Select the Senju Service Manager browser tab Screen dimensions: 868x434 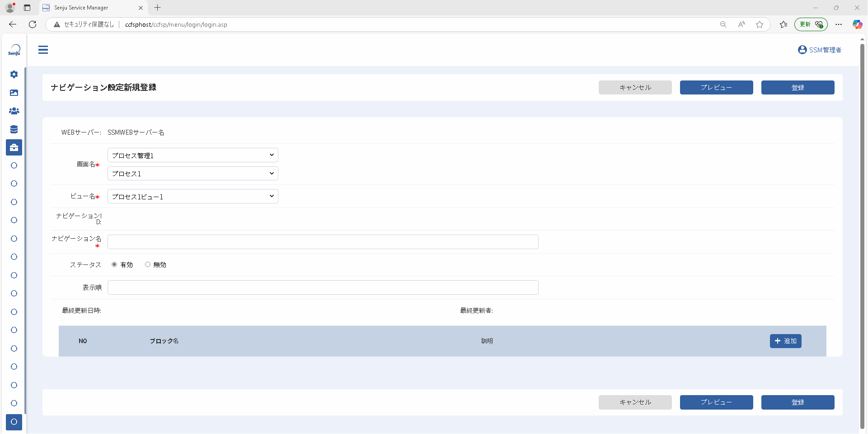[x=93, y=8]
